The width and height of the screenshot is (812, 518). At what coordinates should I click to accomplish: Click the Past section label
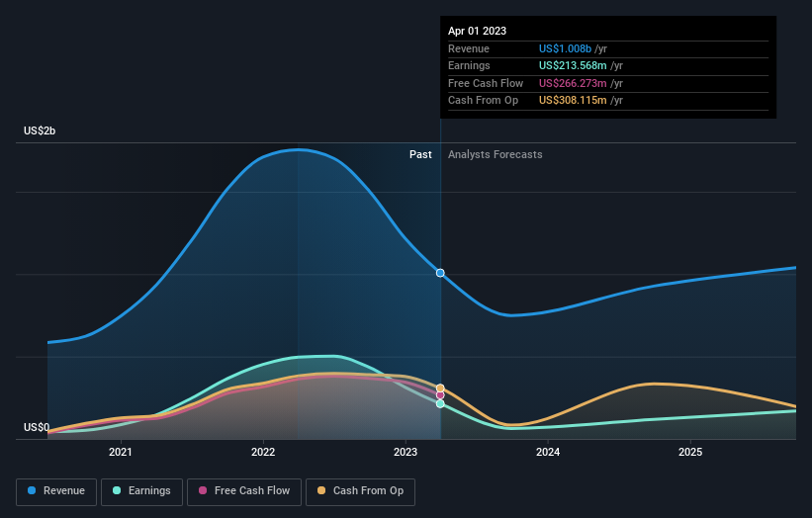point(420,155)
